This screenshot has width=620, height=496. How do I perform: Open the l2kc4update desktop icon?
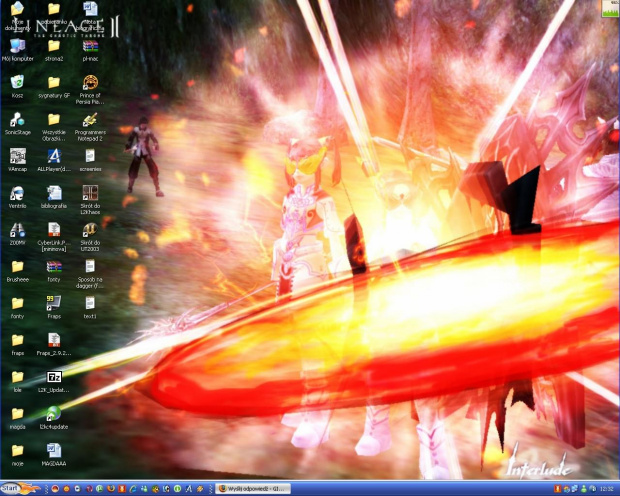click(54, 412)
